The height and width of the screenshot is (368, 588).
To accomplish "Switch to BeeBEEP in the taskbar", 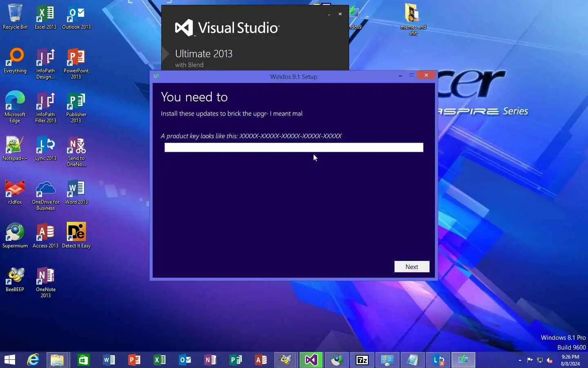I will pyautogui.click(x=285, y=360).
